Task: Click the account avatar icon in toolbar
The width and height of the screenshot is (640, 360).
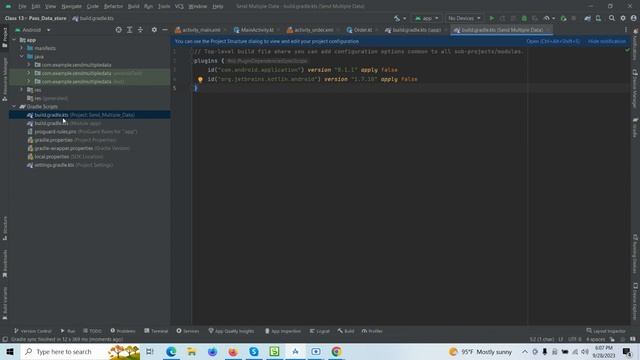Action: coord(633,18)
